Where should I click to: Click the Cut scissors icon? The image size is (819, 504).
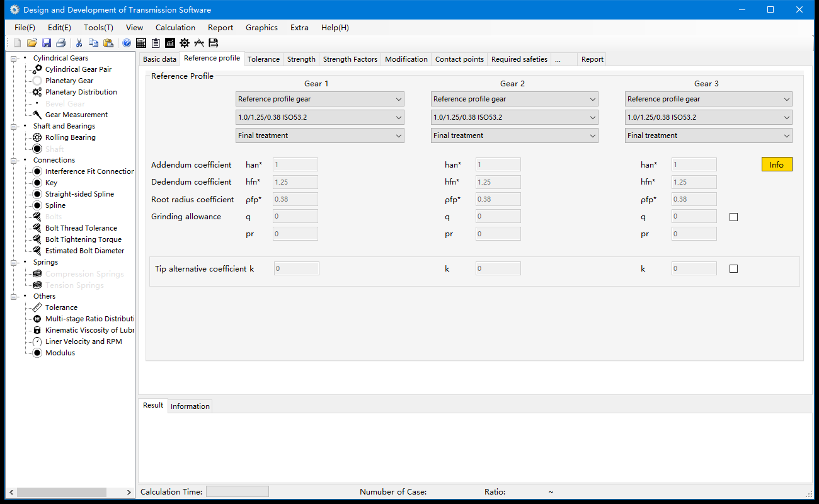coord(79,43)
